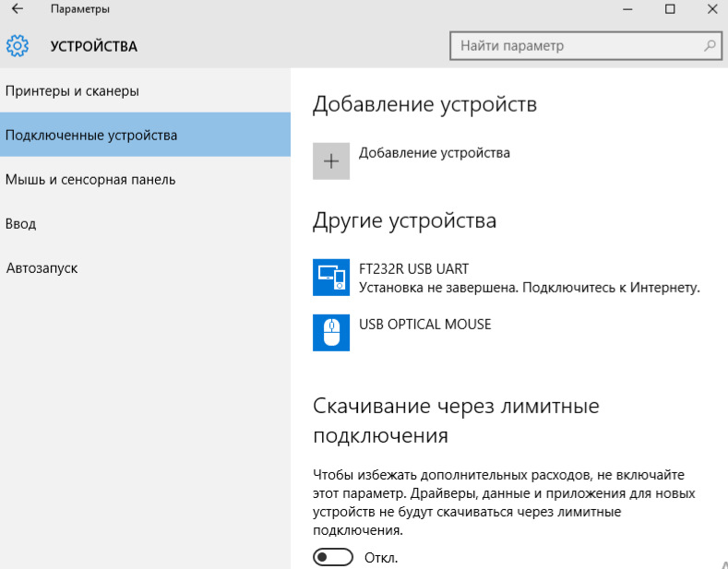
Task: Select FT232R USB UART device name
Action: tap(413, 268)
